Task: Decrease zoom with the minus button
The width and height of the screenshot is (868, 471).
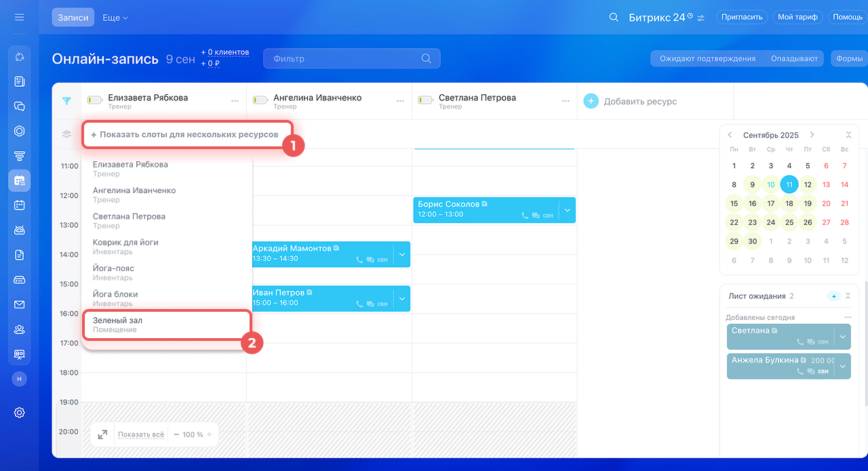Action: tap(176, 434)
